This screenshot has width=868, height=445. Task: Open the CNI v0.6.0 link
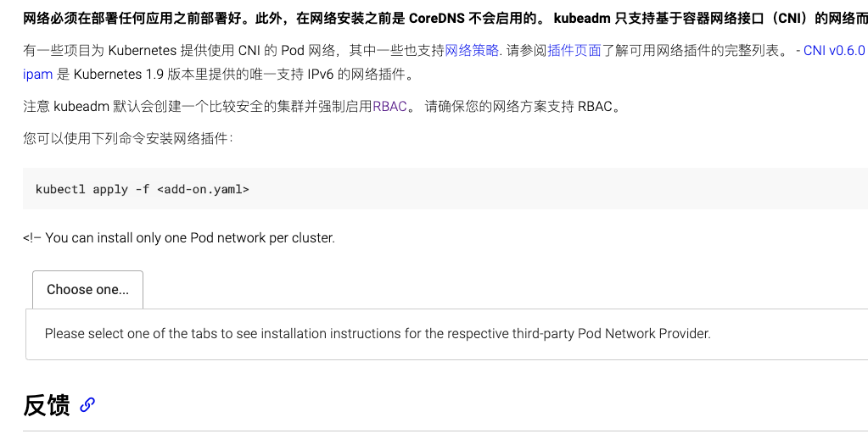coord(834,51)
